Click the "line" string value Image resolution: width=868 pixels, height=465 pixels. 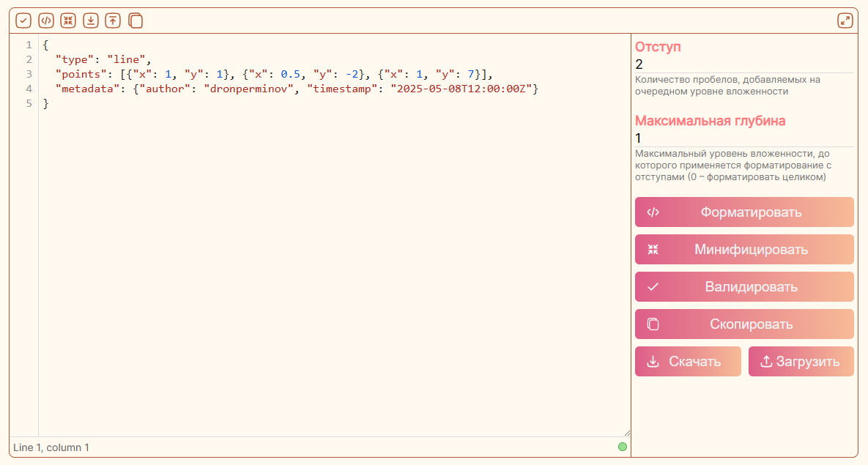(x=126, y=59)
